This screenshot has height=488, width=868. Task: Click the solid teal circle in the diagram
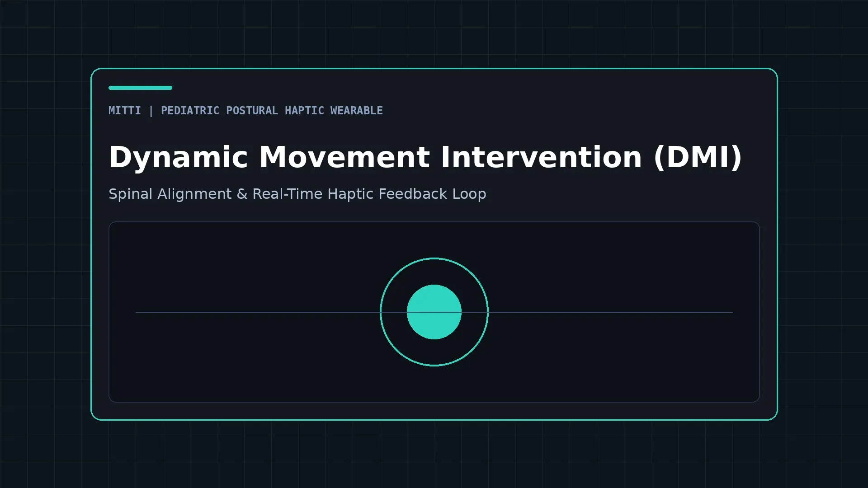[434, 312]
